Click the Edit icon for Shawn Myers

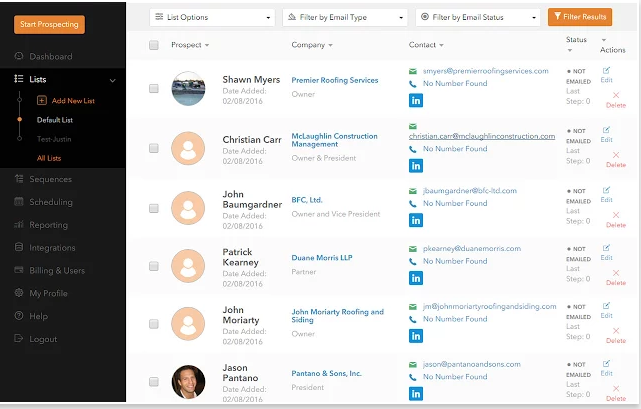(x=606, y=70)
